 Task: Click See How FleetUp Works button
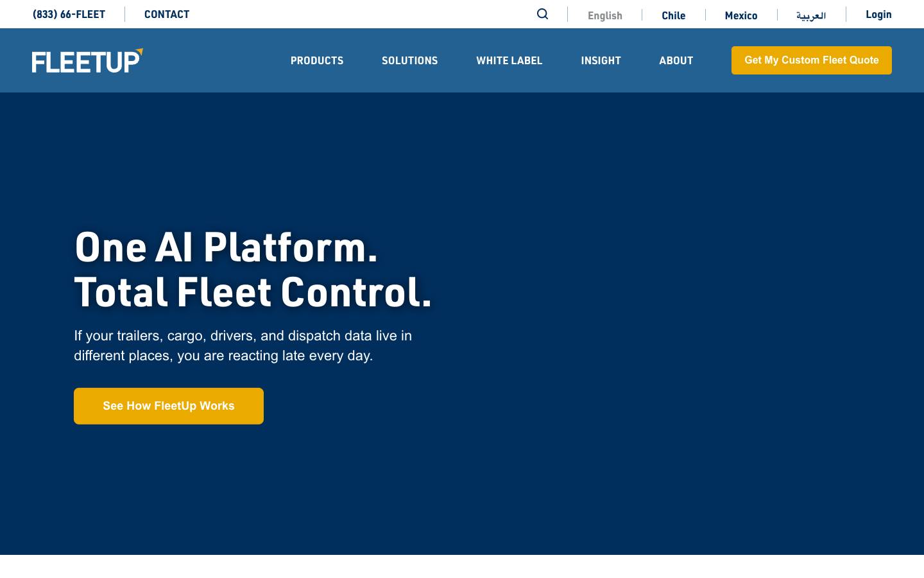pos(169,406)
